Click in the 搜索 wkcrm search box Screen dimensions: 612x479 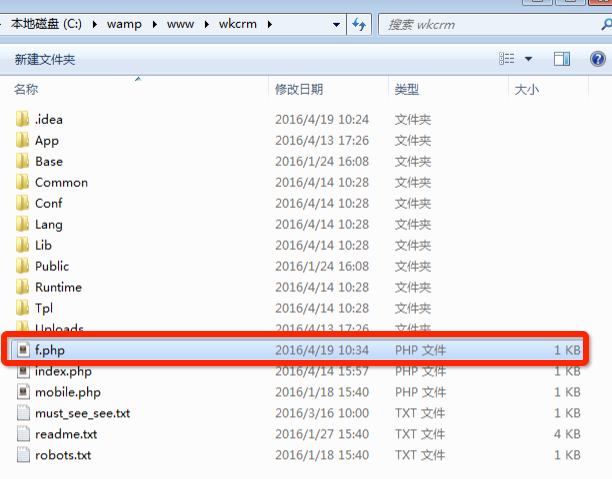480,24
